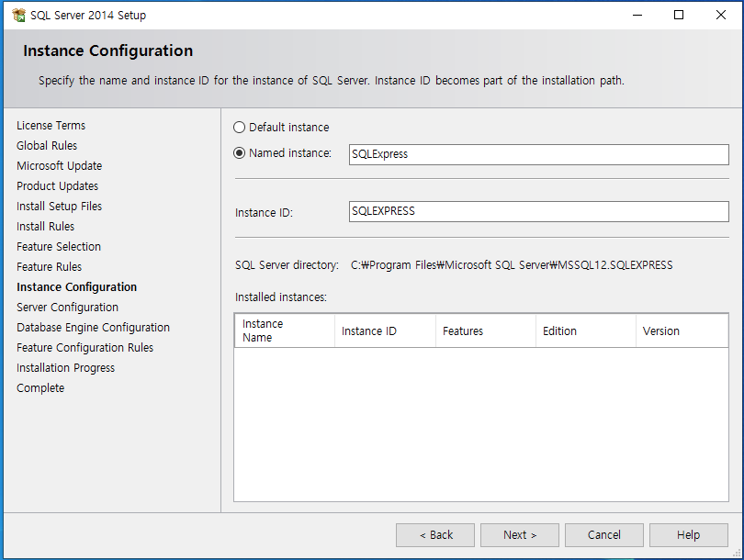The height and width of the screenshot is (560, 744).
Task: Open the Microsoft Update step
Action: [59, 165]
